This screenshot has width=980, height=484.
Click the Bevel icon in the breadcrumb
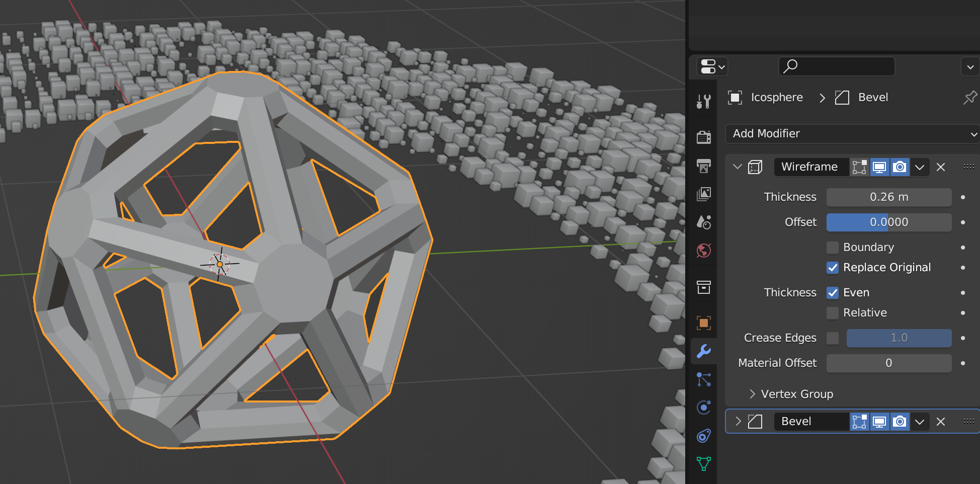pyautogui.click(x=842, y=98)
